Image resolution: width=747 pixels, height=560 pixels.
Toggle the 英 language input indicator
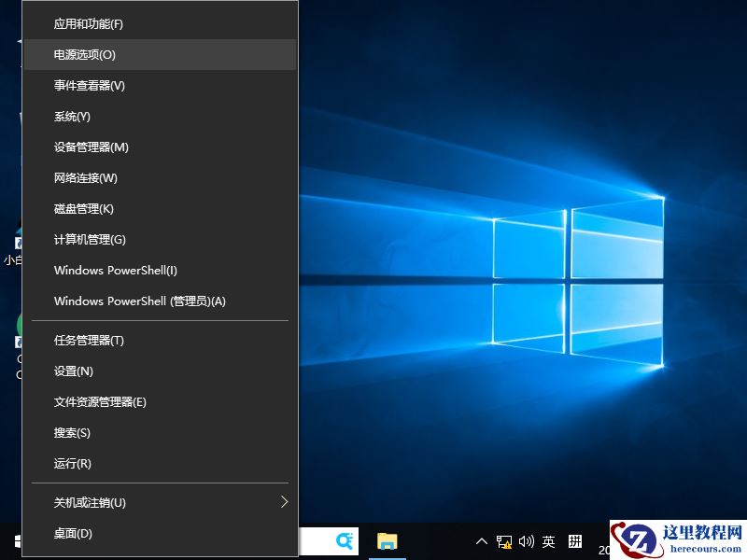click(549, 541)
